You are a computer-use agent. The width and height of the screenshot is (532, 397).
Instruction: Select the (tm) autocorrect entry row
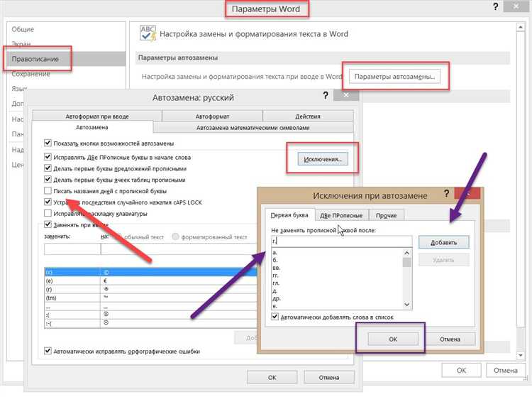tap(150, 298)
